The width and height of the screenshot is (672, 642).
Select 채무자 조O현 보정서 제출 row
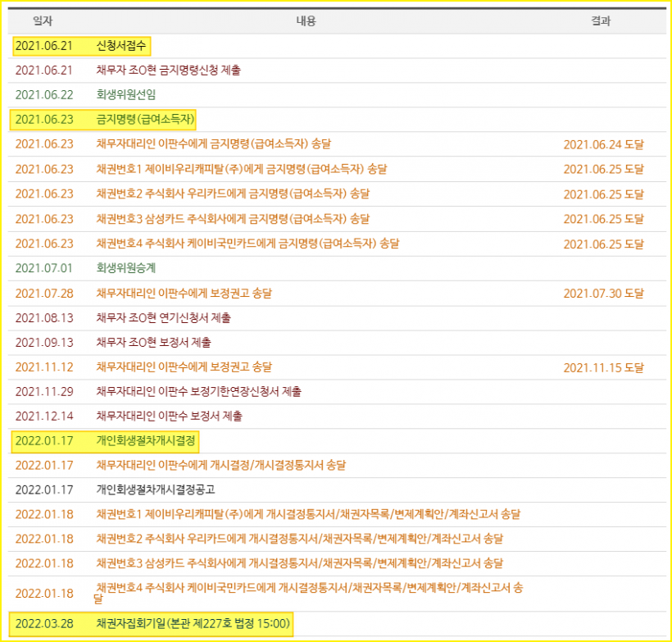[337, 342]
